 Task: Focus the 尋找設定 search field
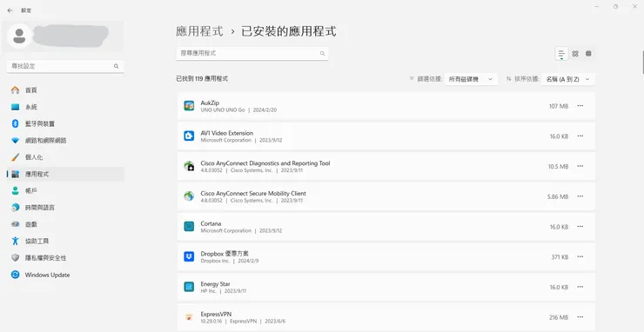(65, 66)
